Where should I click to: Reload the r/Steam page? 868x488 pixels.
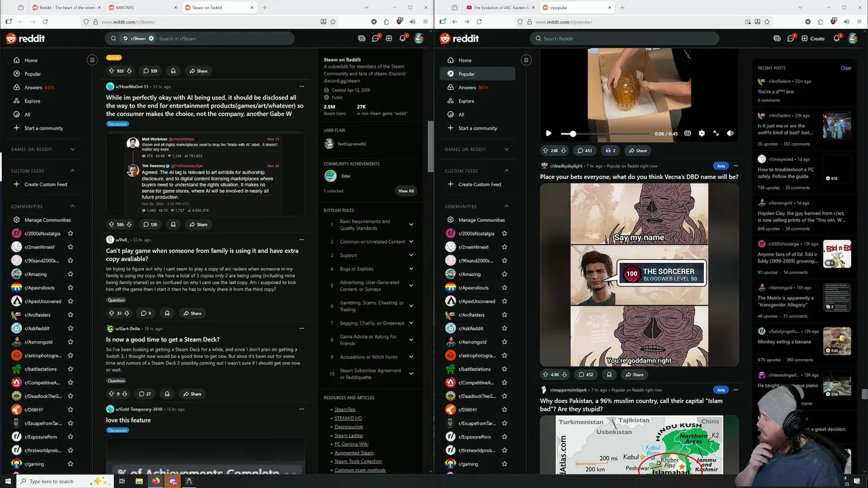coord(45,22)
